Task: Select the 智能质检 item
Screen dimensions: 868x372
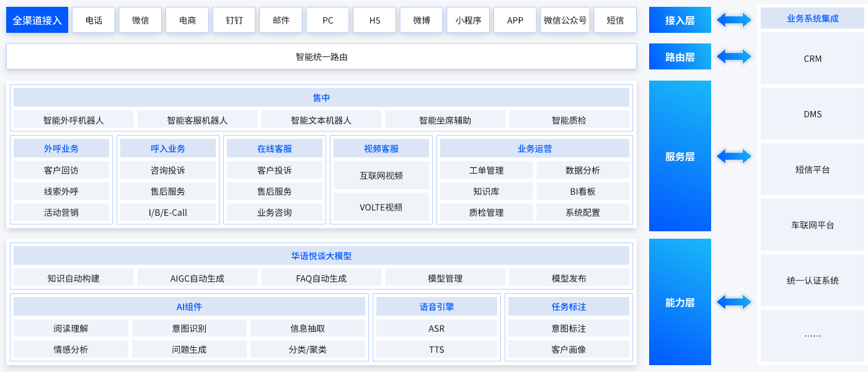Action: (569, 120)
